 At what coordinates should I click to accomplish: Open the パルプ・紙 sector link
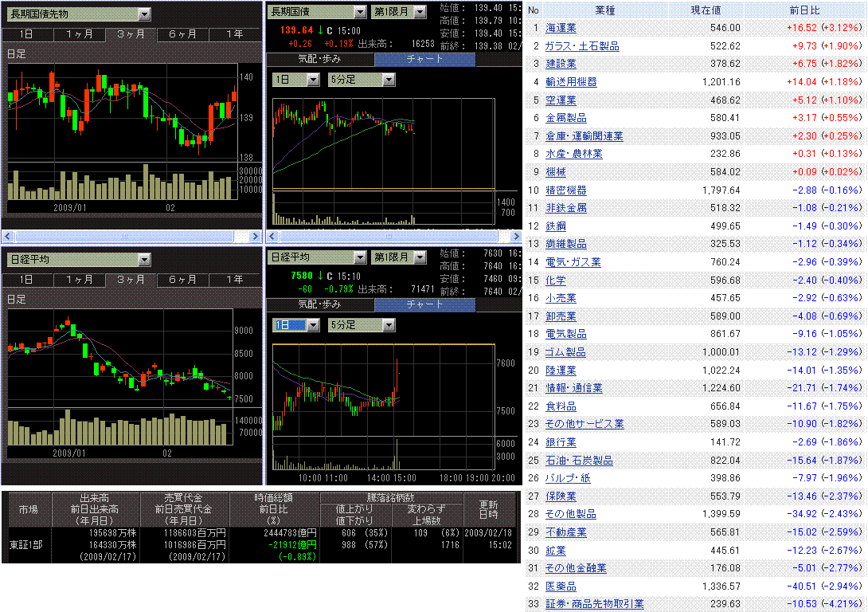click(x=568, y=478)
